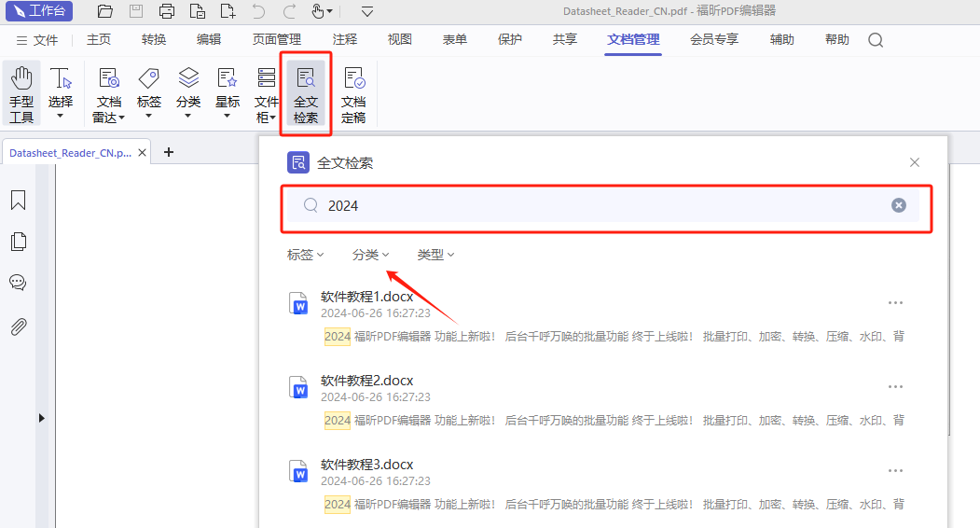
Task: Open the 软件教程1.docx search result
Action: click(366, 297)
